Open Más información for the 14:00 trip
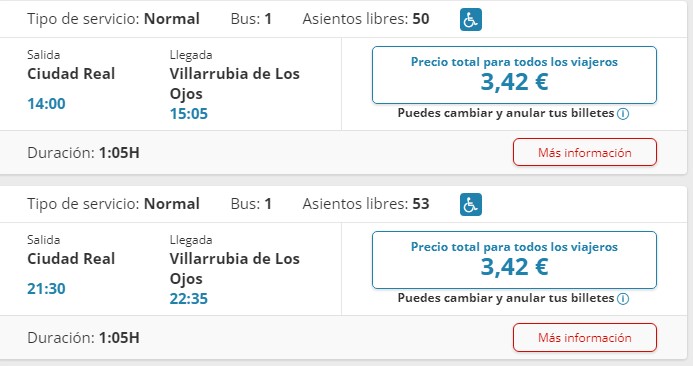The height and width of the screenshot is (366, 693). 585,152
